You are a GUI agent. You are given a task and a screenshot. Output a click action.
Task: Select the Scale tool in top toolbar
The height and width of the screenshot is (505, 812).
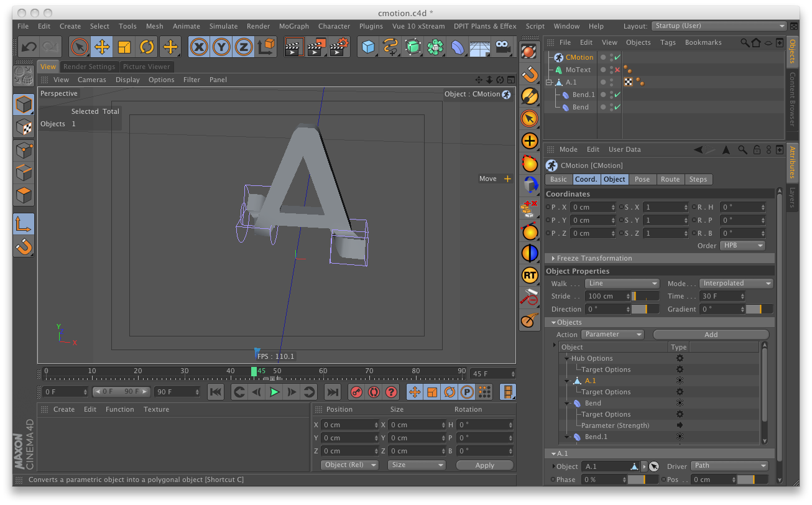[124, 47]
